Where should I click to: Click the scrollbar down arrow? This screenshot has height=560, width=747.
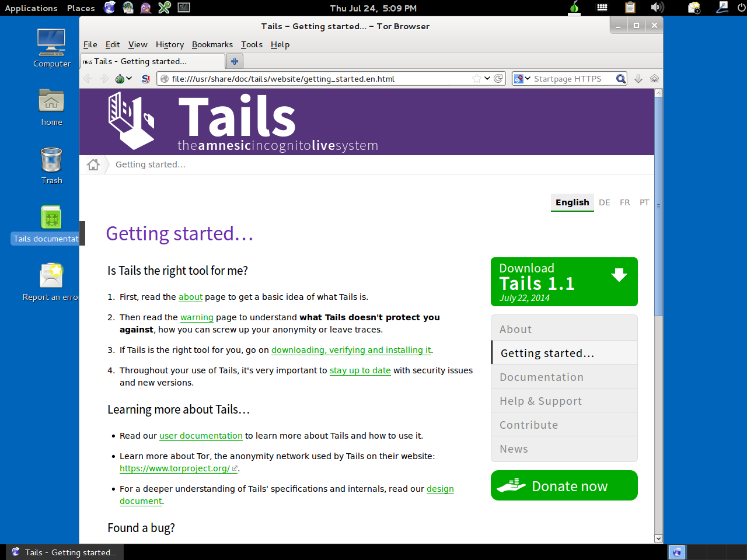coord(658,539)
